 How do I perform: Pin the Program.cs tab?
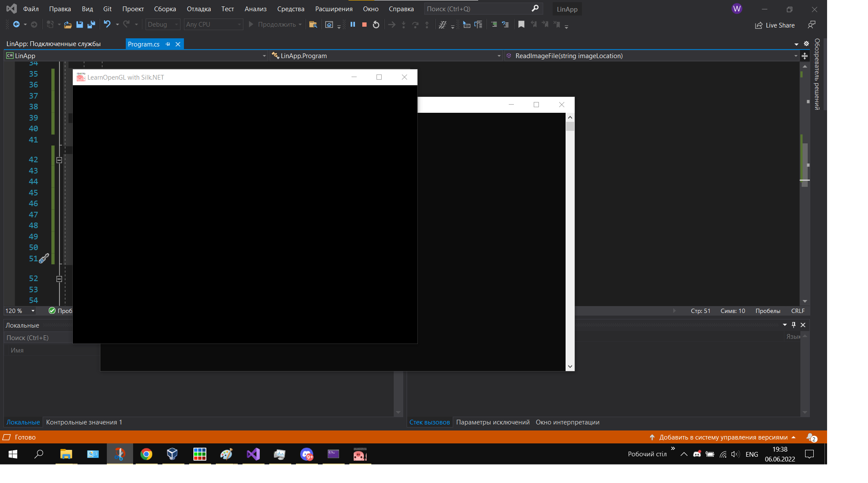tap(168, 44)
